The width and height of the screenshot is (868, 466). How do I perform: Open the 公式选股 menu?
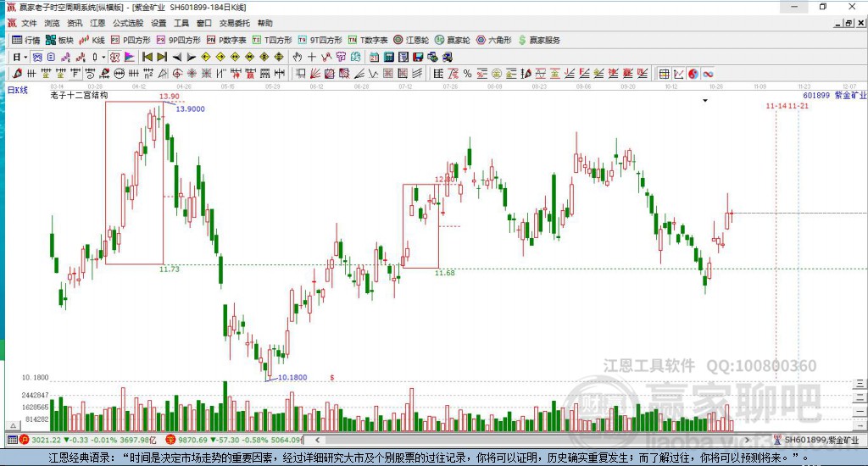(x=128, y=23)
